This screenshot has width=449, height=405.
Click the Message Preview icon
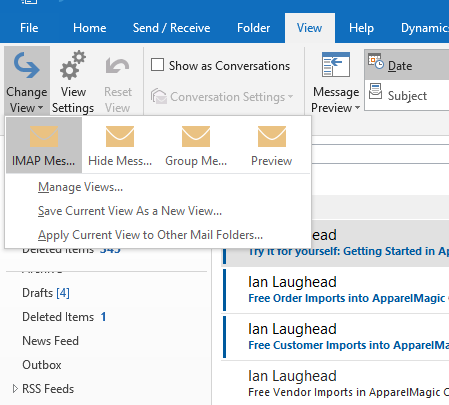336,65
